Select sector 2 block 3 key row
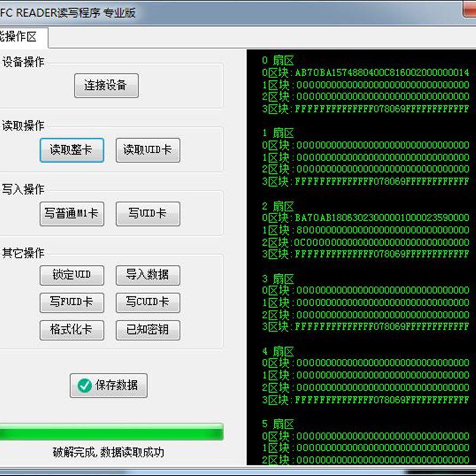 coord(365,254)
